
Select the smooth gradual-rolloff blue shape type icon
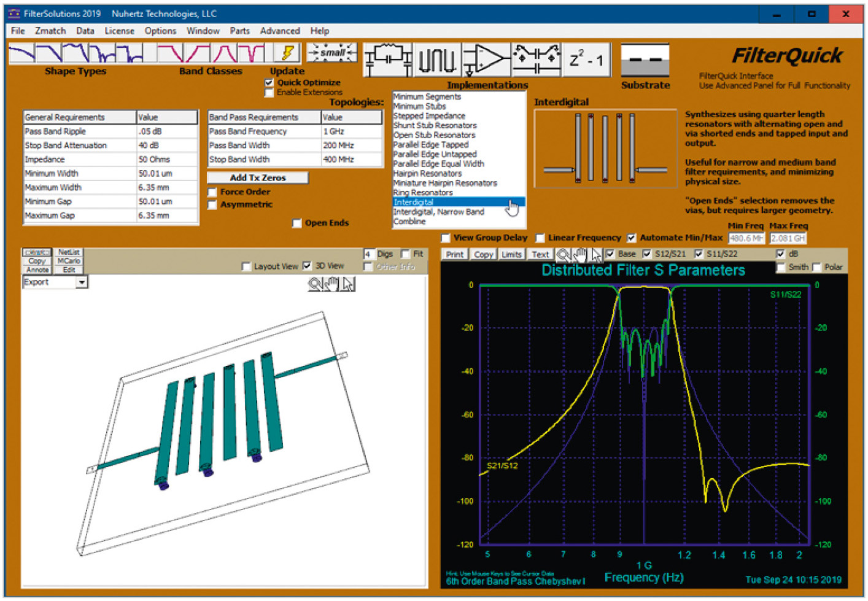click(22, 53)
